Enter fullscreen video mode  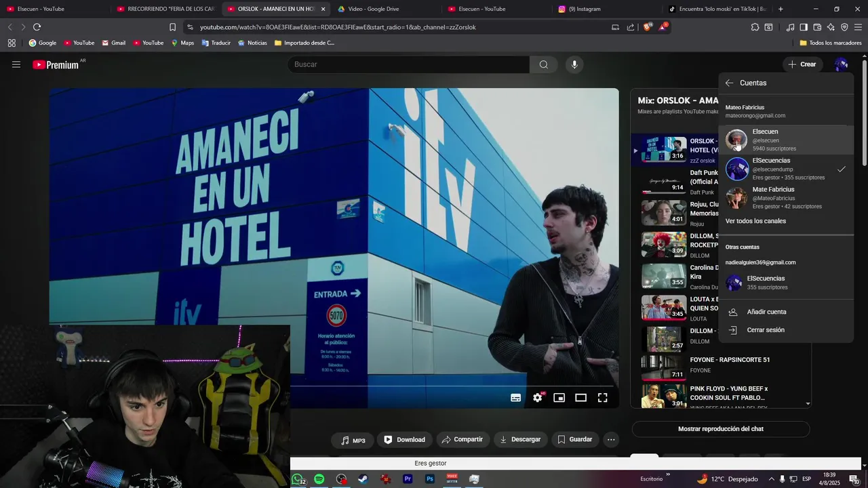click(x=603, y=398)
